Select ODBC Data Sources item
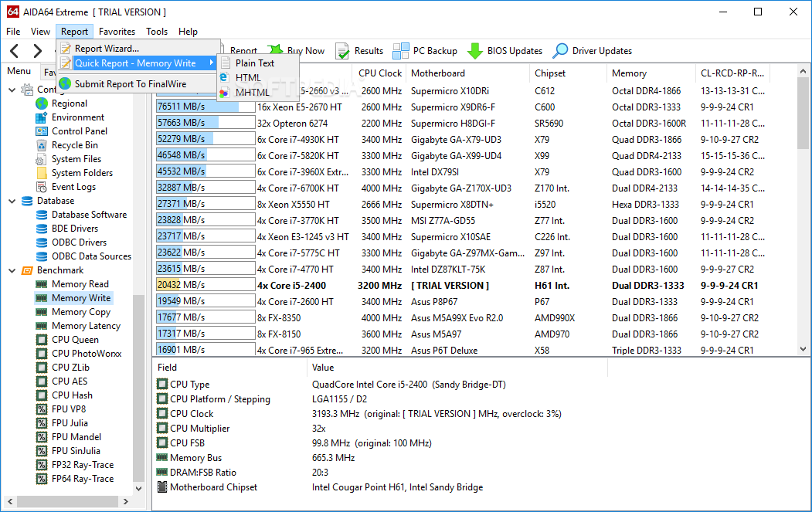This screenshot has width=812, height=512. coord(91,256)
